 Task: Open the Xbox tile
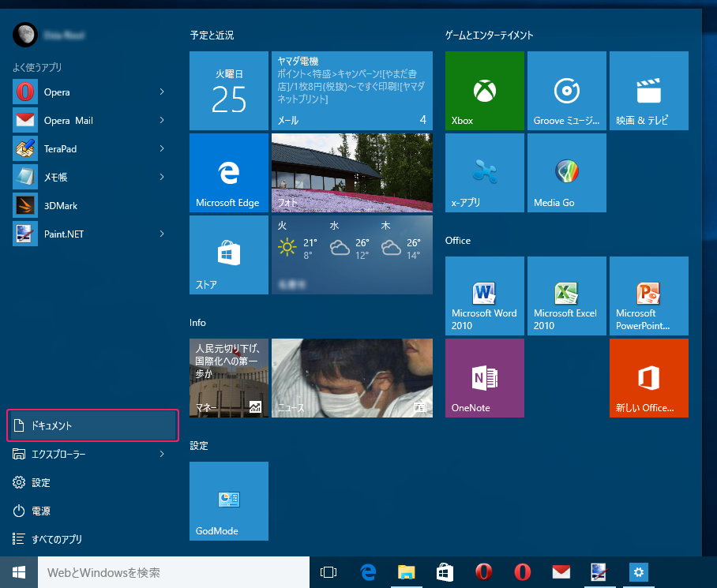485,91
